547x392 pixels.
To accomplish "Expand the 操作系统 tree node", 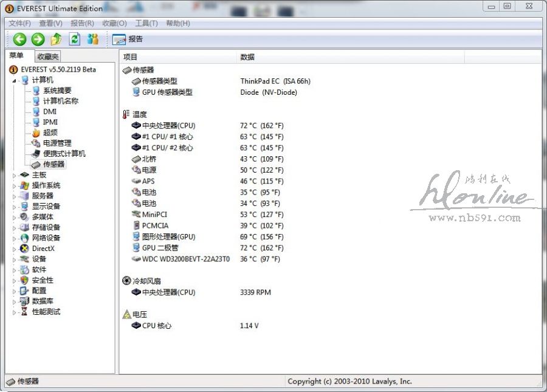I will point(15,185).
